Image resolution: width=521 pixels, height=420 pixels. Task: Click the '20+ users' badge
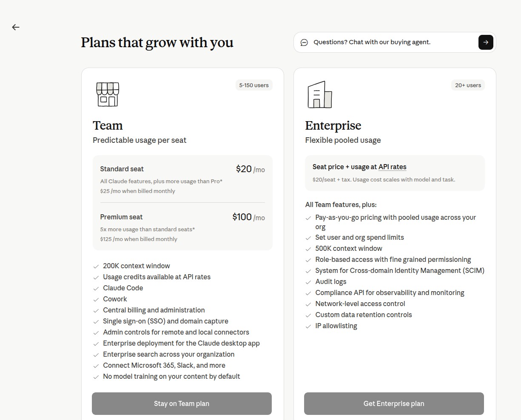468,85
